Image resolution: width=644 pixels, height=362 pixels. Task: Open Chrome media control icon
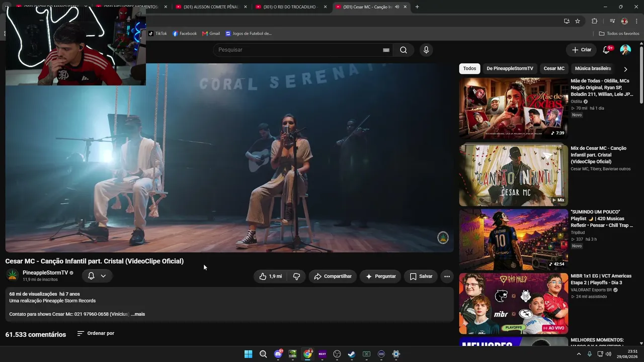[612, 21]
